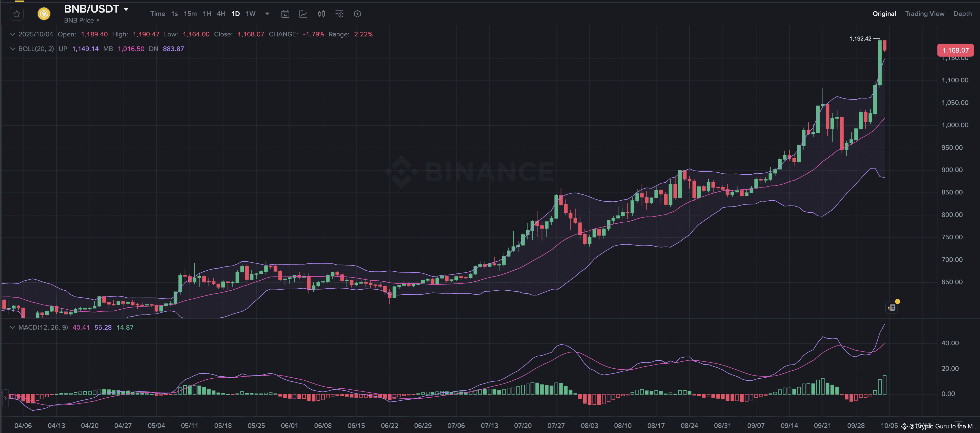
Task: Open the chart display settings list icon
Action: coord(339,14)
